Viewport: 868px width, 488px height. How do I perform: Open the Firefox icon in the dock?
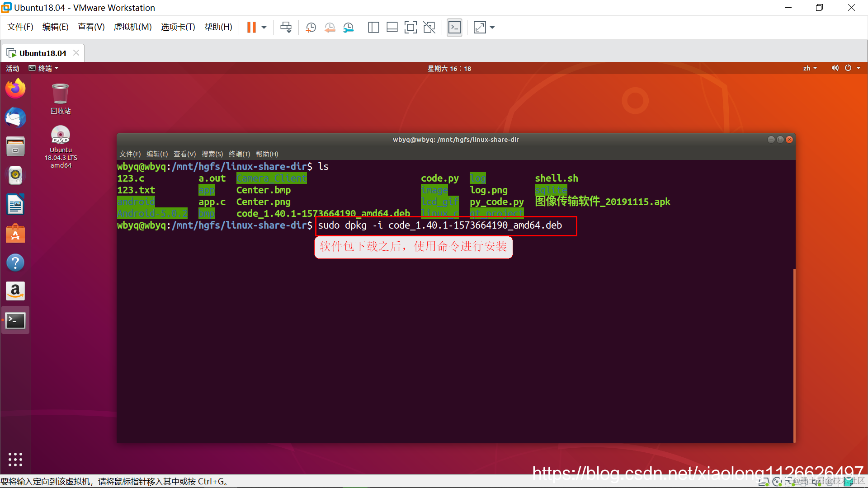coord(15,89)
